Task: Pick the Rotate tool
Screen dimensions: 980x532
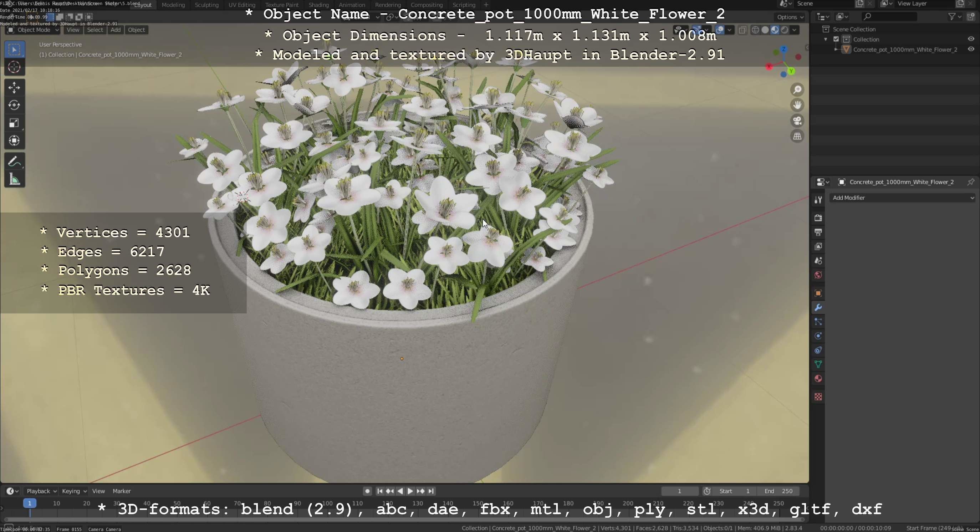Action: pos(15,105)
